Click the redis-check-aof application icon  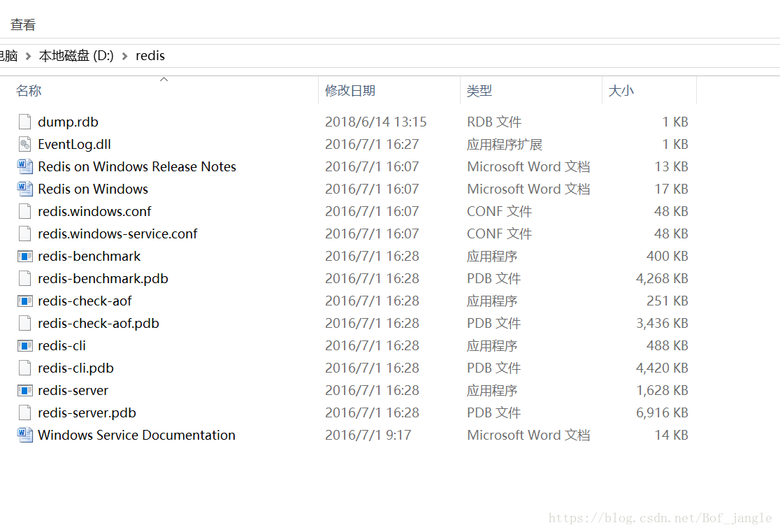pyautogui.click(x=25, y=301)
